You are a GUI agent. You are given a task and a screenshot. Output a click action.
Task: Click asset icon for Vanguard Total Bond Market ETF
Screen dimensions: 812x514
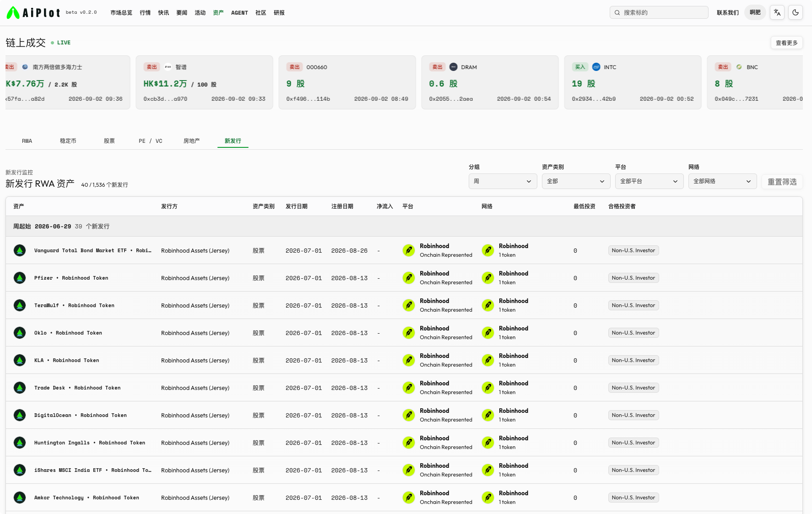click(x=20, y=250)
